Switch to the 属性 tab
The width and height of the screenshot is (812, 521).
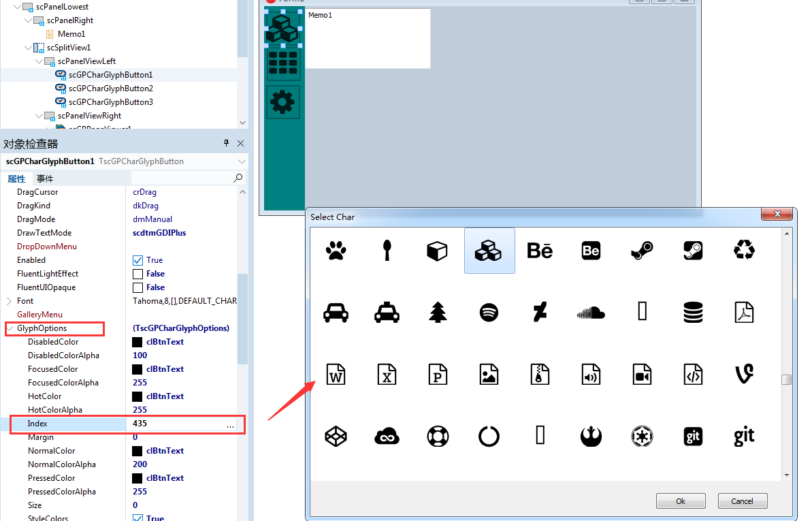(16, 178)
